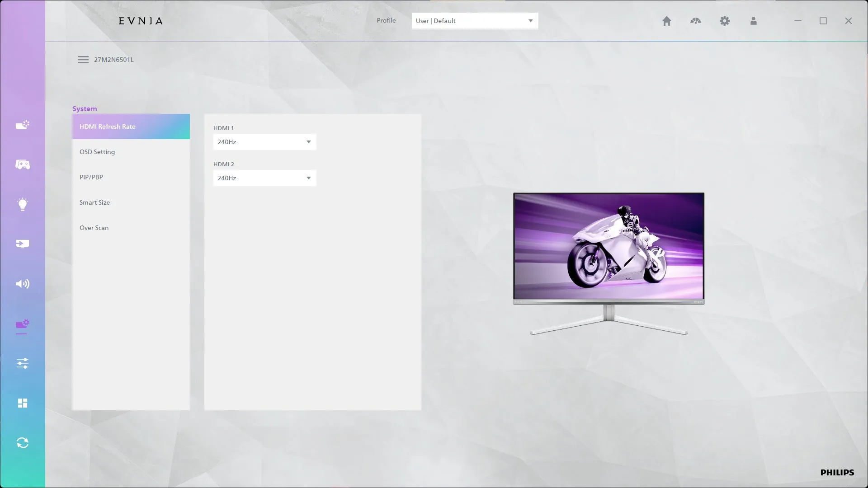
Task: Select the PIP/PBP menu item
Action: [91, 177]
